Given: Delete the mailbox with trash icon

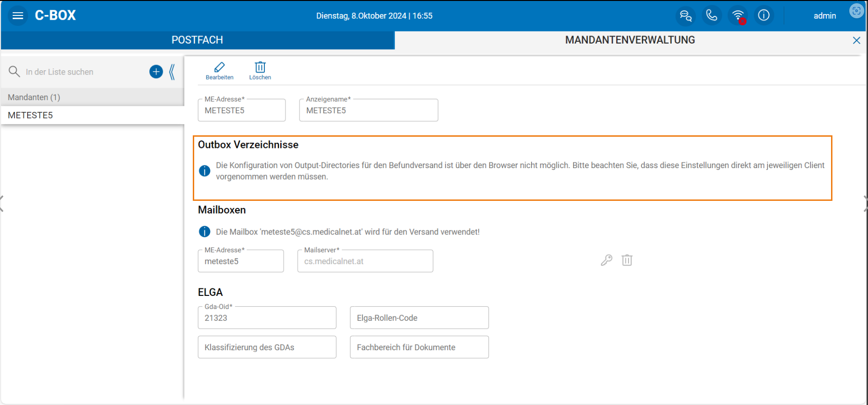Looking at the screenshot, I should 627,260.
